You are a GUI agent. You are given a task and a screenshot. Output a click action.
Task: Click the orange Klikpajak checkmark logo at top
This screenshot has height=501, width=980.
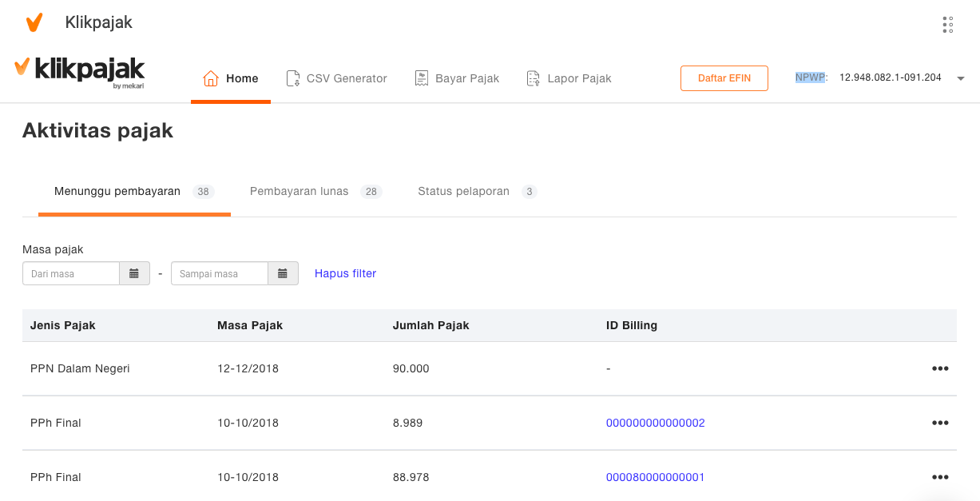coord(34,23)
